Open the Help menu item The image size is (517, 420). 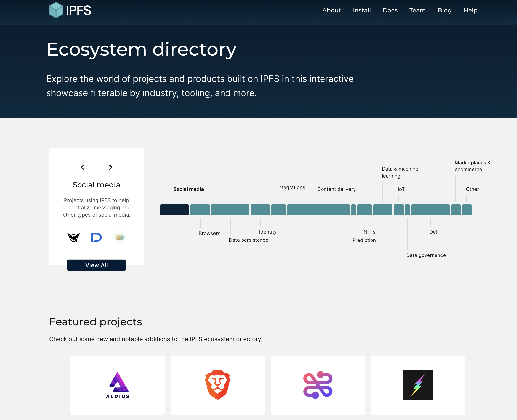[x=470, y=10]
